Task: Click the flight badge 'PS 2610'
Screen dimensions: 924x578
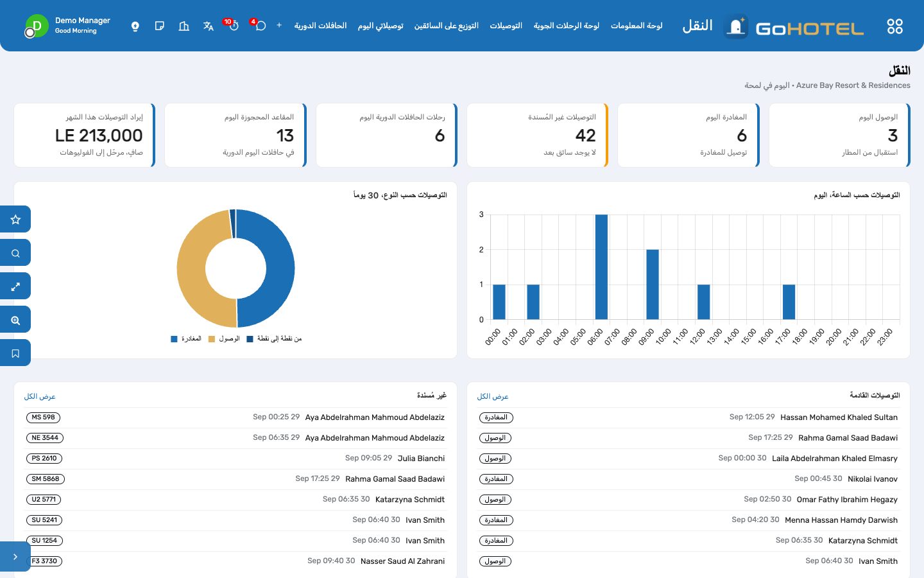Action: point(44,459)
